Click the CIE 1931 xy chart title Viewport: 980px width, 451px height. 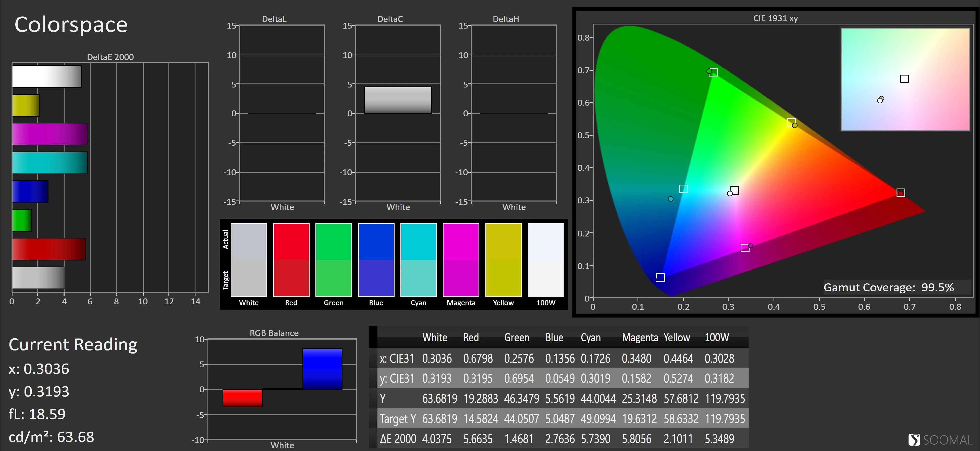[775, 18]
